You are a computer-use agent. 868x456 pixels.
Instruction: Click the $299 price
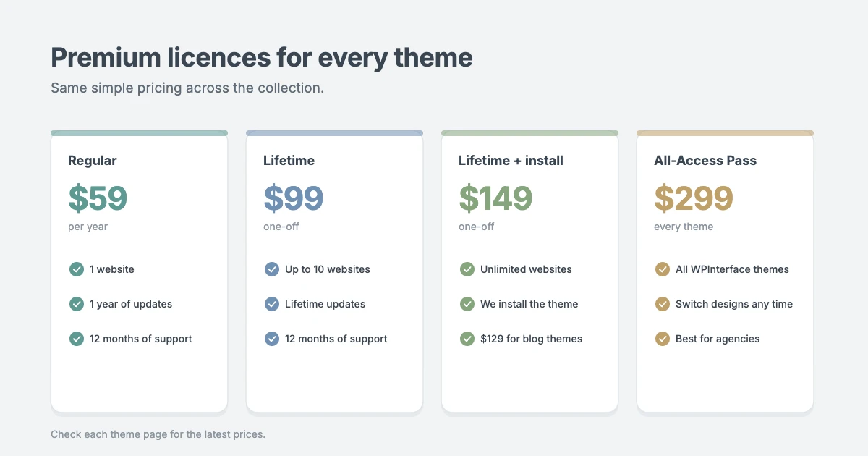[x=694, y=198]
